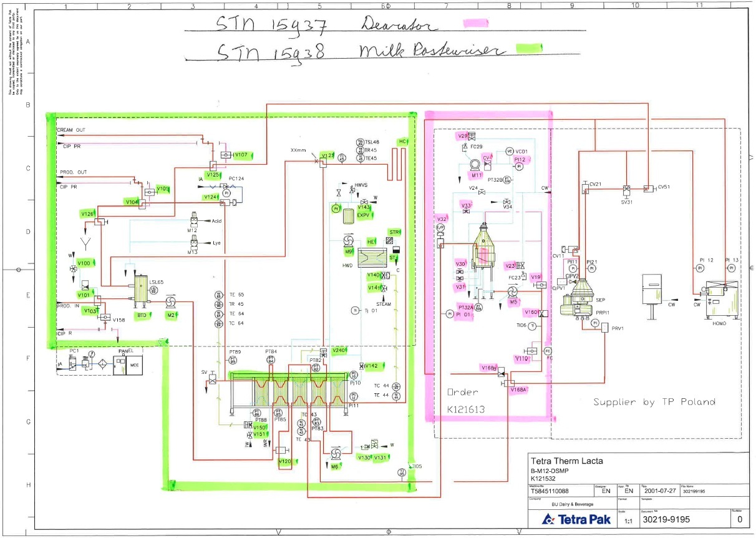
Task: Click the green highlight mark beside Milk Pasteuriser
Action: point(530,49)
